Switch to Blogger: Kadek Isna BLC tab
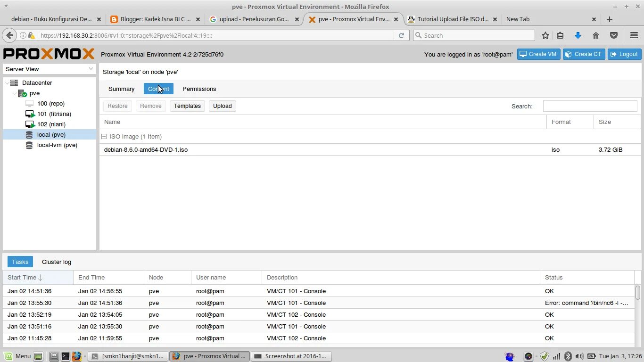 (x=156, y=19)
